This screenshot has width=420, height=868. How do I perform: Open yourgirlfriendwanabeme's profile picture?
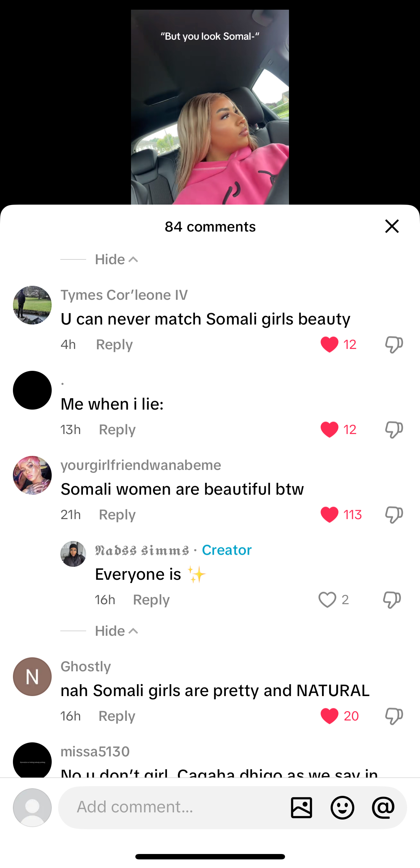(32, 475)
